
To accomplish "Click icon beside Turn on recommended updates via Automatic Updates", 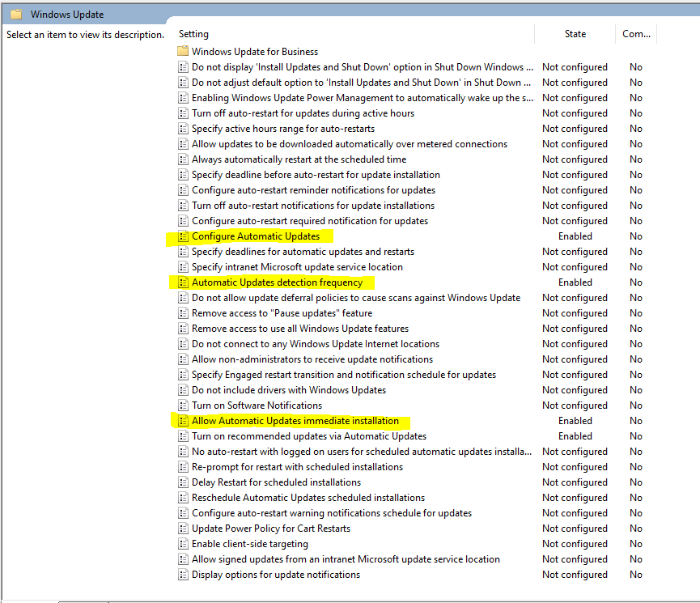I will [183, 436].
